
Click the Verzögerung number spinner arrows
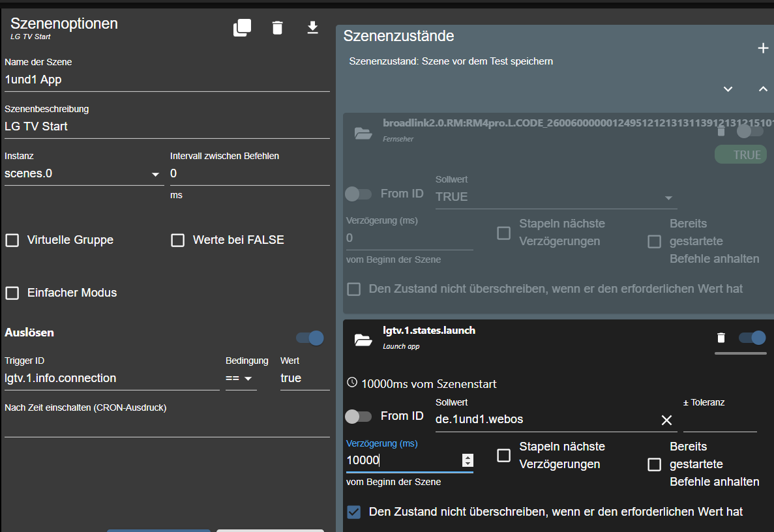pyautogui.click(x=468, y=460)
